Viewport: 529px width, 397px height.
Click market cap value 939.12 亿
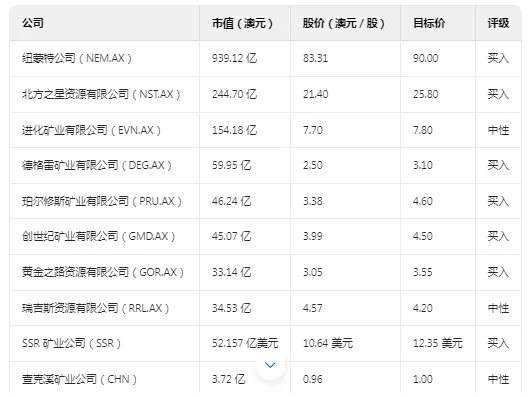(234, 58)
